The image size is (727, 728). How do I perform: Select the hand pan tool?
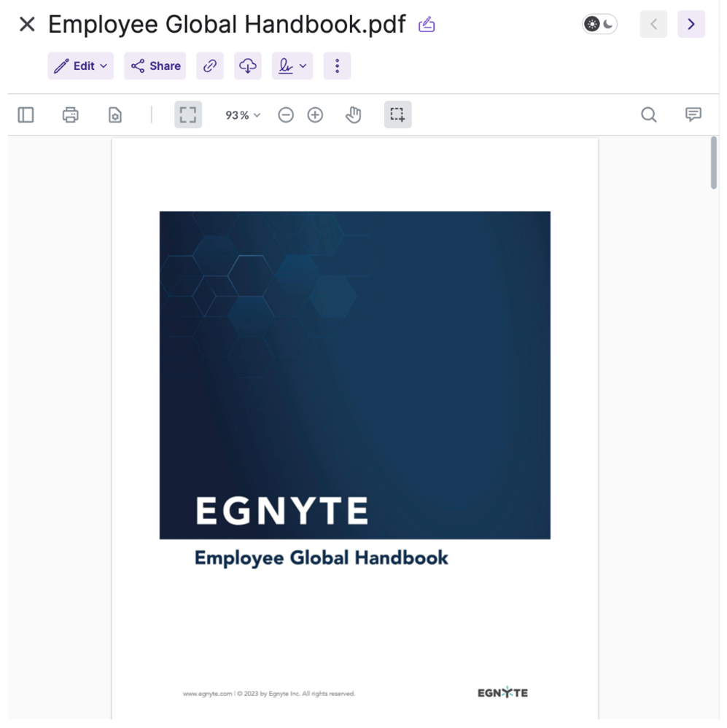(x=353, y=114)
